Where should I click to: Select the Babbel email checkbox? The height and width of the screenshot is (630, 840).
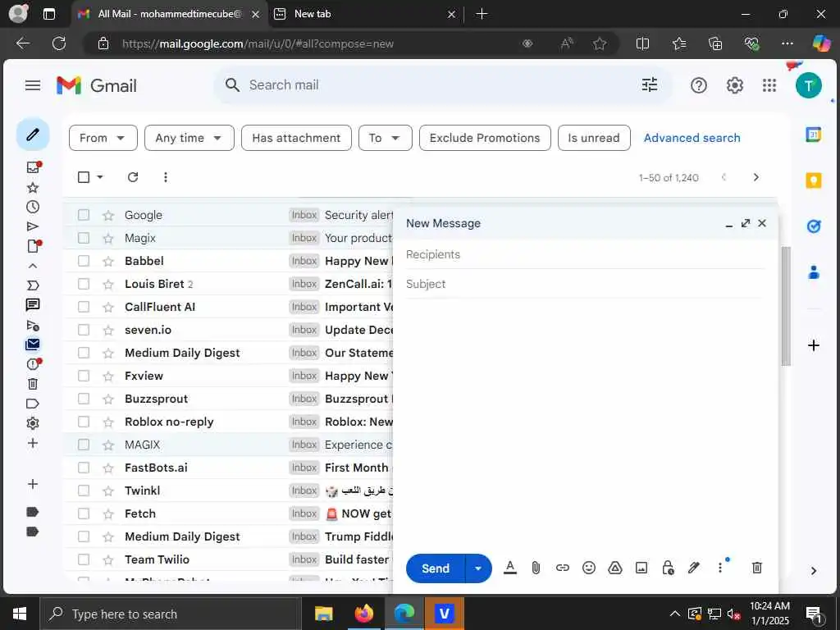(84, 261)
